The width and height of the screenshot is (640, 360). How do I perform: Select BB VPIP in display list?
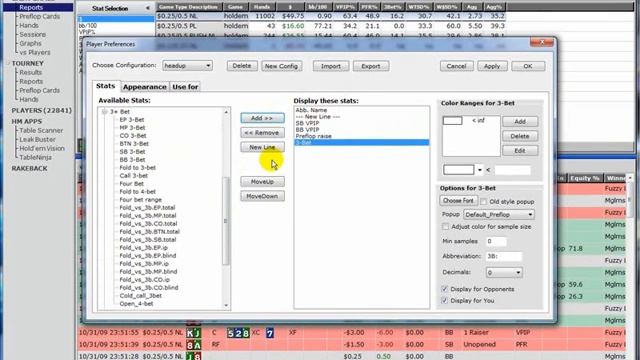coord(307,129)
